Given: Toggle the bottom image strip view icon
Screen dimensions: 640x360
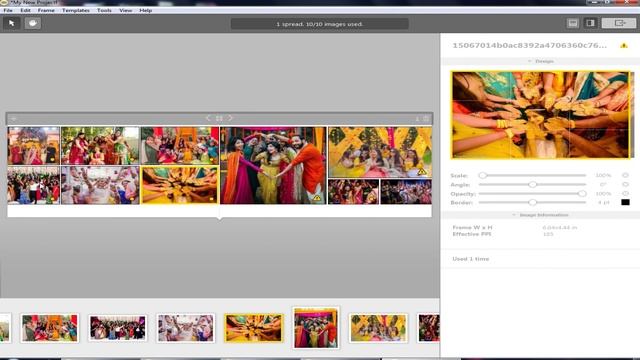Looking at the screenshot, I should [573, 23].
